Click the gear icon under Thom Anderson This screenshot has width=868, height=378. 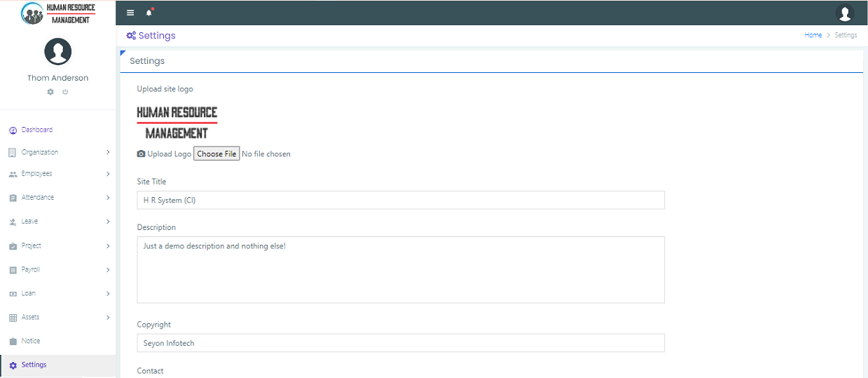[50, 92]
